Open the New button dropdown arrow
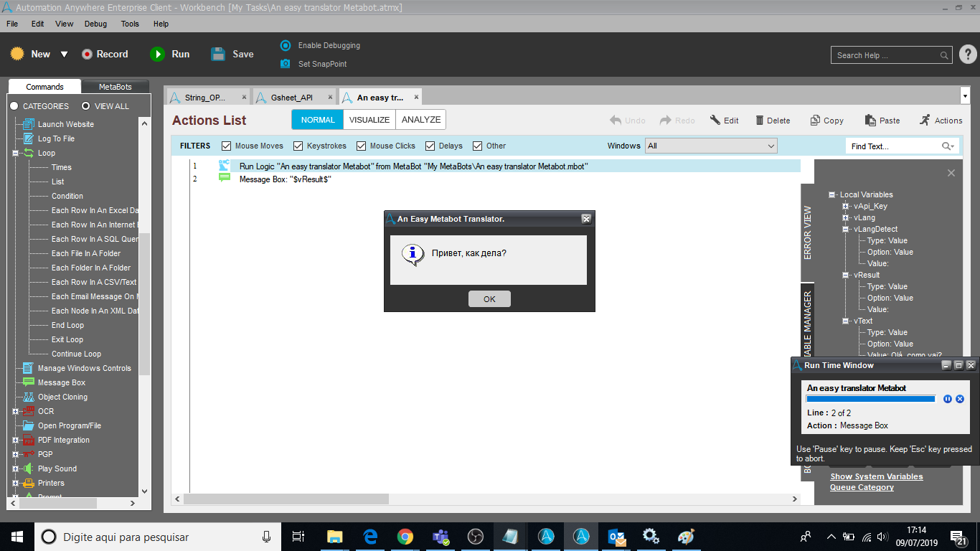This screenshot has width=980, height=551. click(64, 55)
